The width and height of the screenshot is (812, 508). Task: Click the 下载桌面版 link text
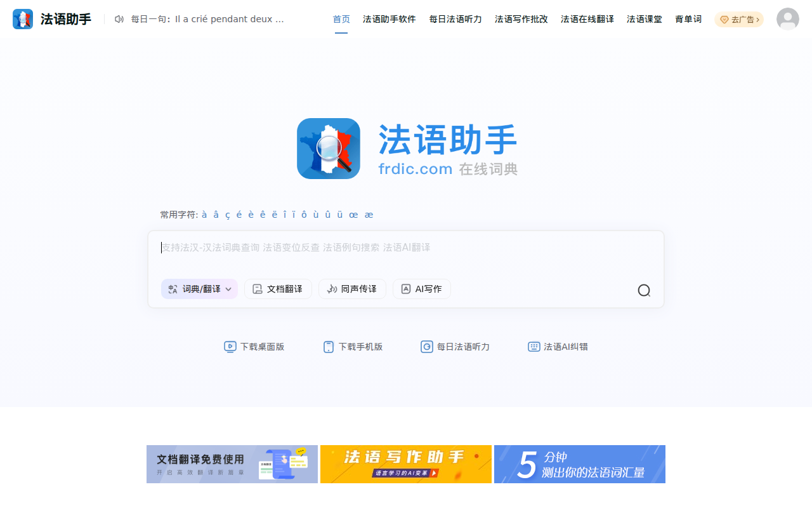coord(262,347)
